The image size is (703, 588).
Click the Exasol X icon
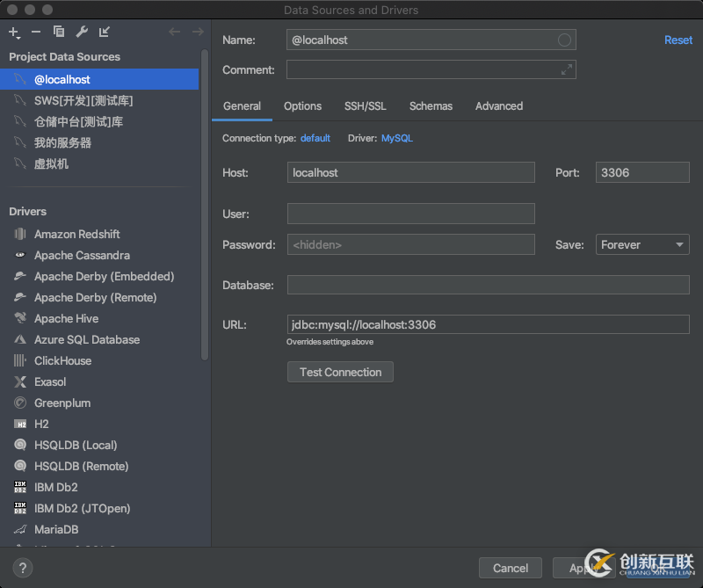[x=20, y=381]
